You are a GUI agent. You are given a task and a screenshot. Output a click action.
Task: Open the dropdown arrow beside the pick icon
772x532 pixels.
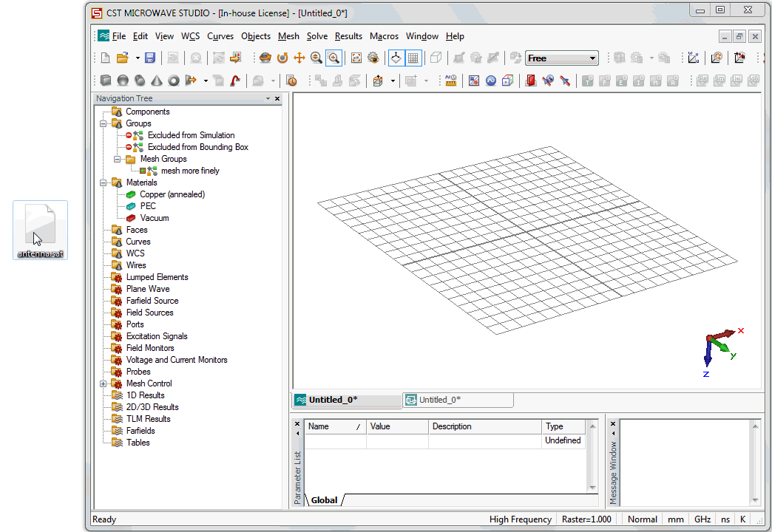(x=393, y=81)
